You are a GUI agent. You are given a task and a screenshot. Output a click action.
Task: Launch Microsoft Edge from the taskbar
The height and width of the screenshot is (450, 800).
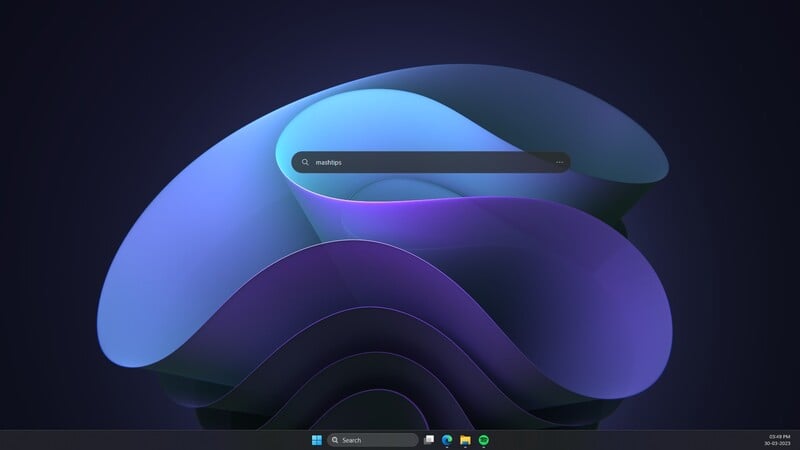click(447, 440)
